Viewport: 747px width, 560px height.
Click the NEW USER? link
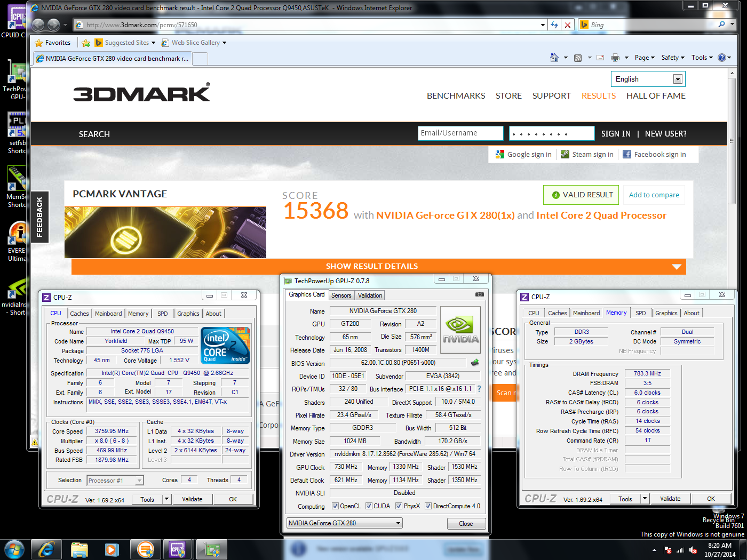click(x=666, y=134)
